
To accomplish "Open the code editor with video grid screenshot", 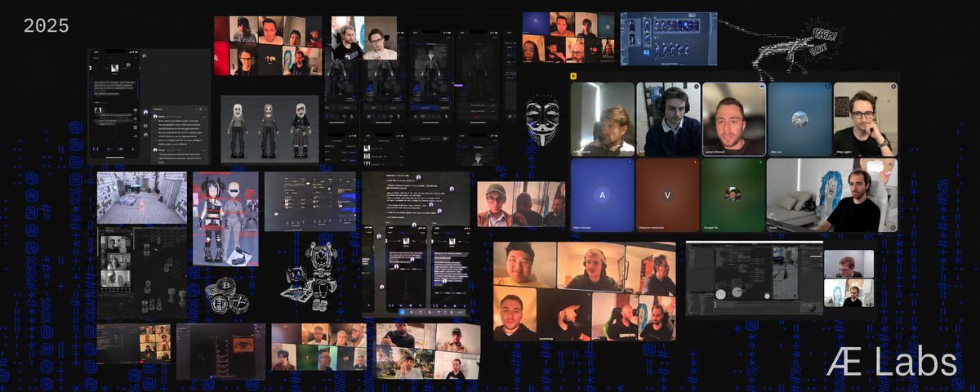I will click(x=134, y=343).
